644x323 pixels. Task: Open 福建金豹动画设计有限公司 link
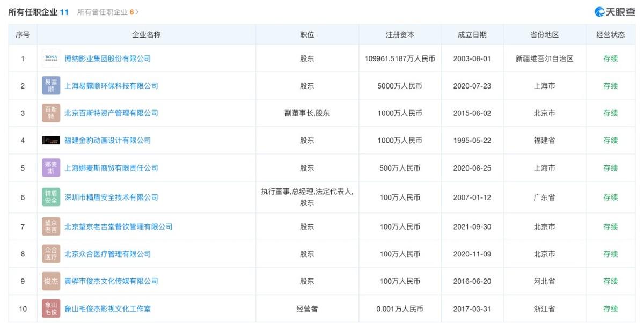coord(107,141)
